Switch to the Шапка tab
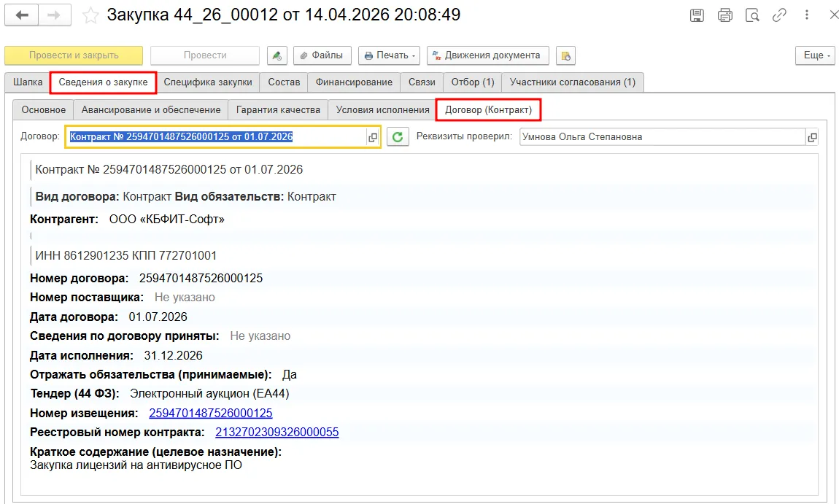This screenshot has width=839, height=504. point(28,82)
